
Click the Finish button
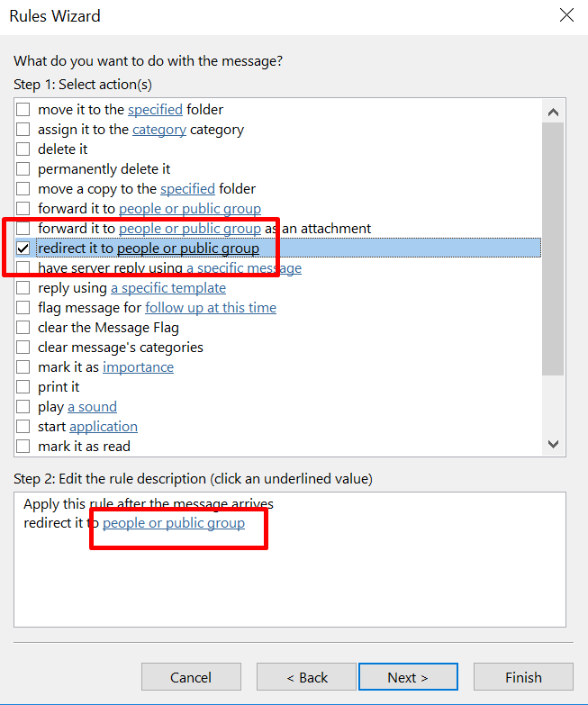523,677
